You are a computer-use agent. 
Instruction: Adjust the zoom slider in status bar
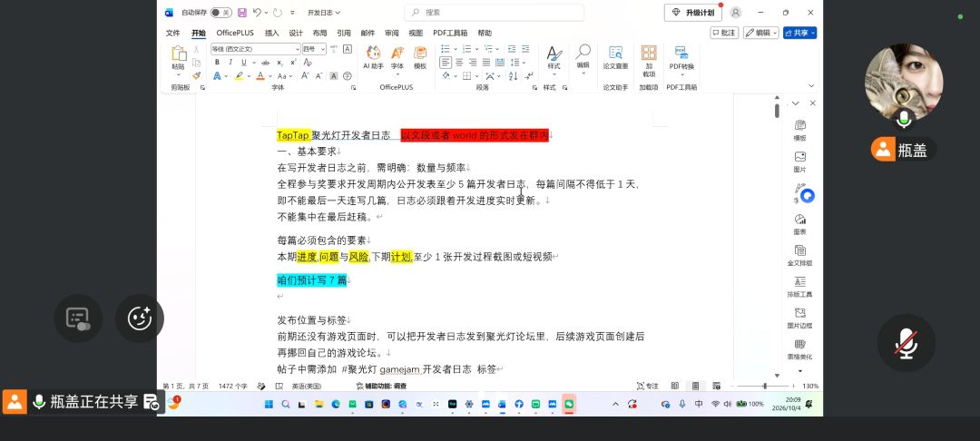click(764, 386)
